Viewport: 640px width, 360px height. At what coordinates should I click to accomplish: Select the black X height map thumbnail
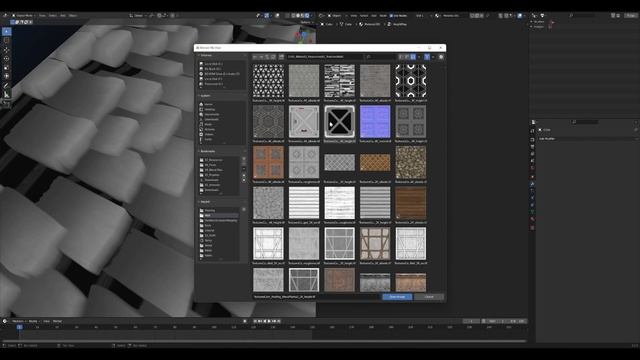(x=340, y=122)
